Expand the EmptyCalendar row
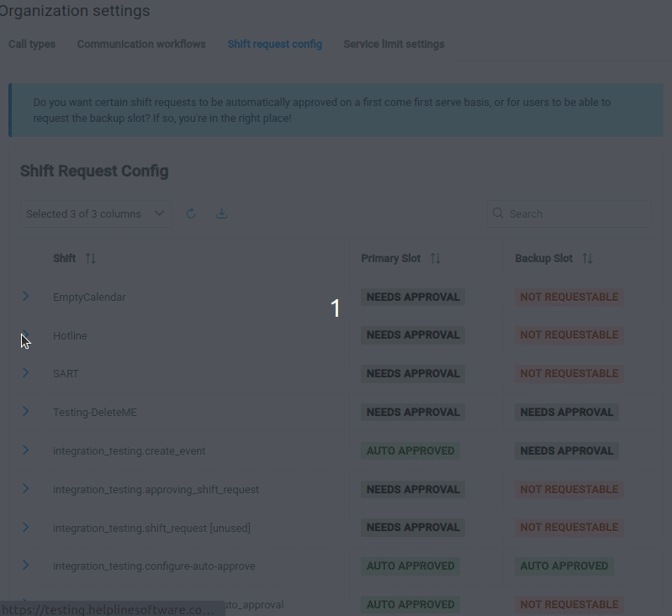This screenshot has width=672, height=616. [26, 296]
